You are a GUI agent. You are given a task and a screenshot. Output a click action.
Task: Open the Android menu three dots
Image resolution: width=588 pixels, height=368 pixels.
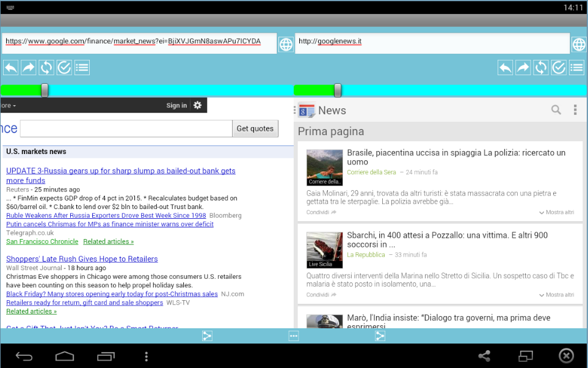147,356
